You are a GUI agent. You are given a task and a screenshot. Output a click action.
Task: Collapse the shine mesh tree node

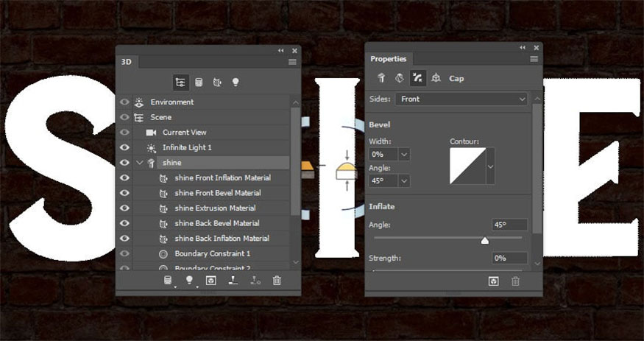(140, 163)
